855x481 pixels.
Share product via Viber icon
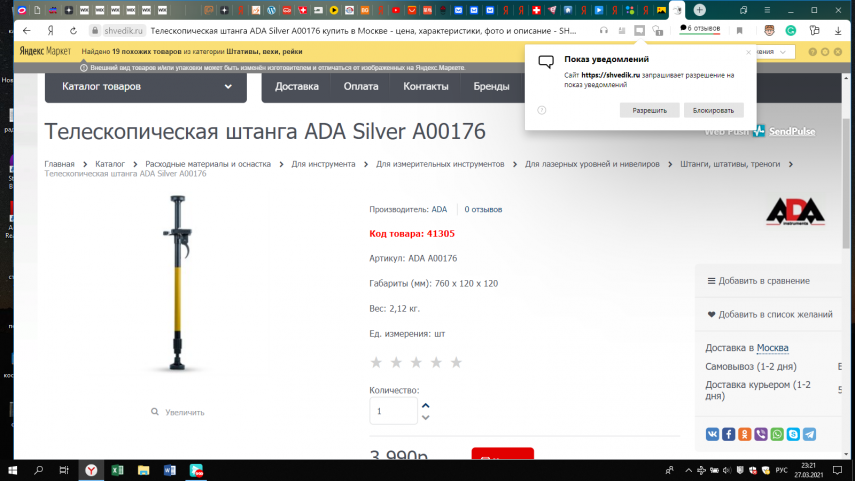tap(761, 434)
